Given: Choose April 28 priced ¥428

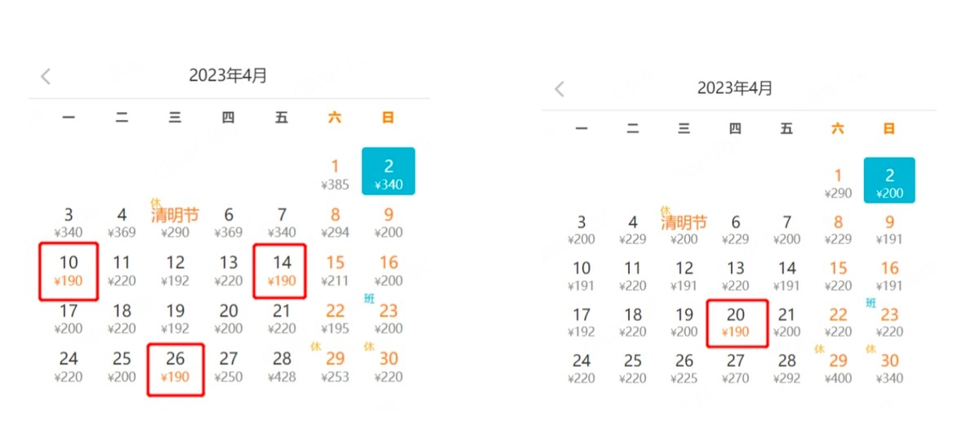Looking at the screenshot, I should 282,366.
